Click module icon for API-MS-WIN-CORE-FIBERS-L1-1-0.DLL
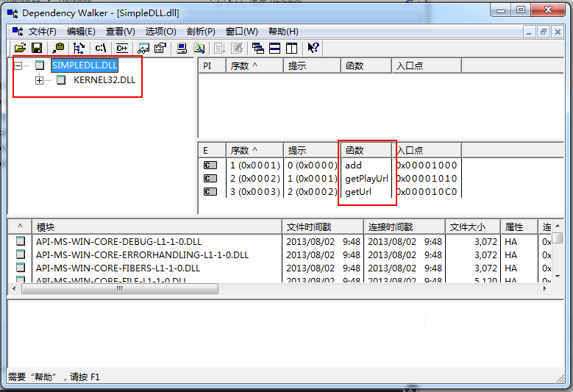573x392 pixels. 21,268
